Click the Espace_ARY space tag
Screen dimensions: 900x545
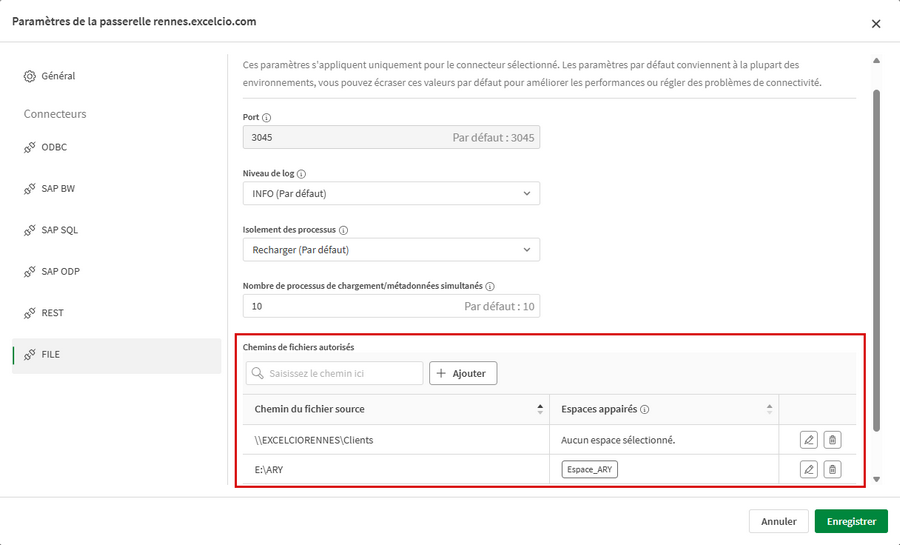[589, 469]
